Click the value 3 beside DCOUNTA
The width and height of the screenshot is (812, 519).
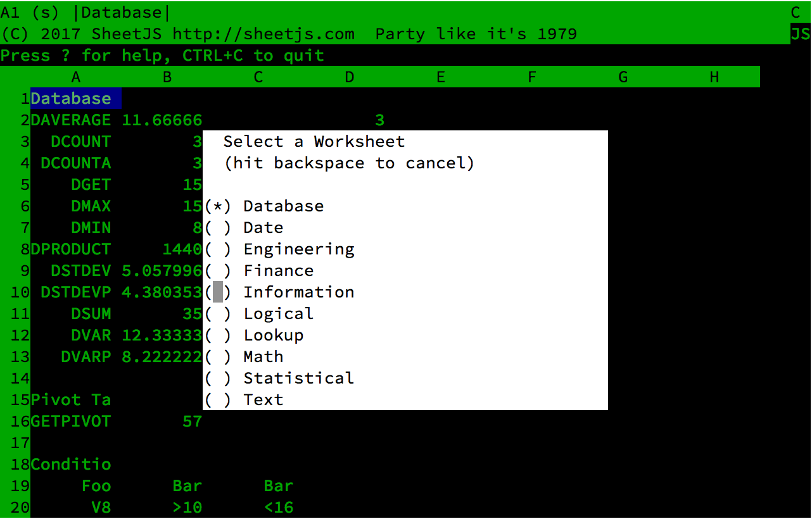(x=198, y=163)
